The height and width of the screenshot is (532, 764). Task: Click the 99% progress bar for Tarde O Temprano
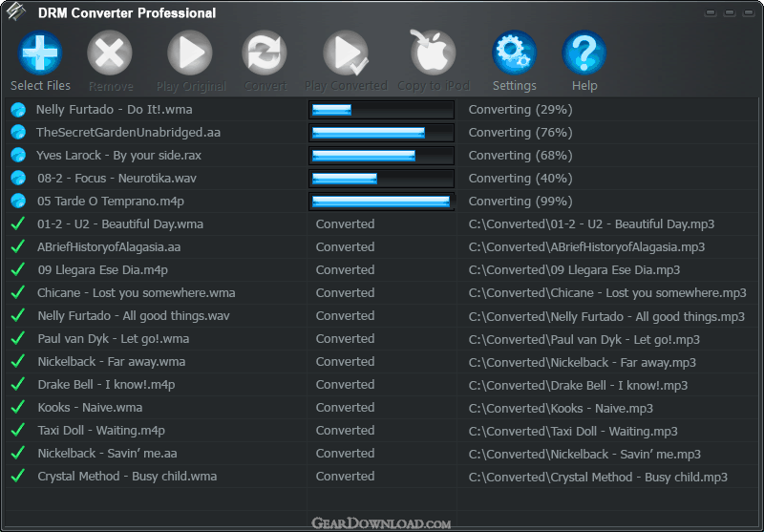coord(381,202)
